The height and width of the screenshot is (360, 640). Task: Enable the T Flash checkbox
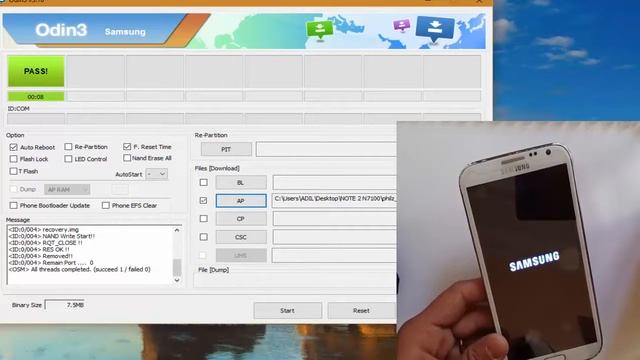point(13,171)
